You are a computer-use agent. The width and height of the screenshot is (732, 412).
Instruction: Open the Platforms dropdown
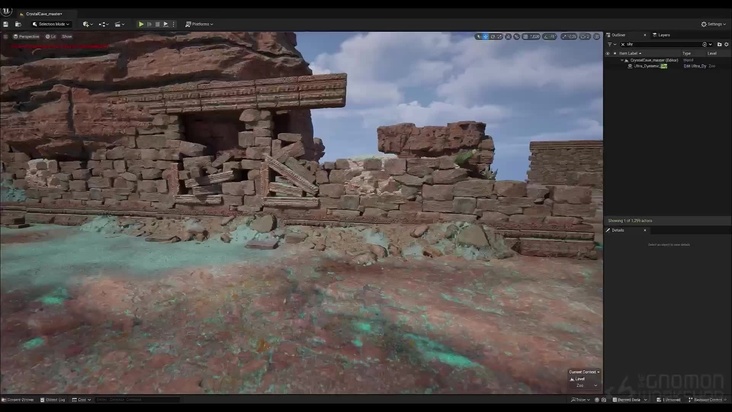(198, 24)
